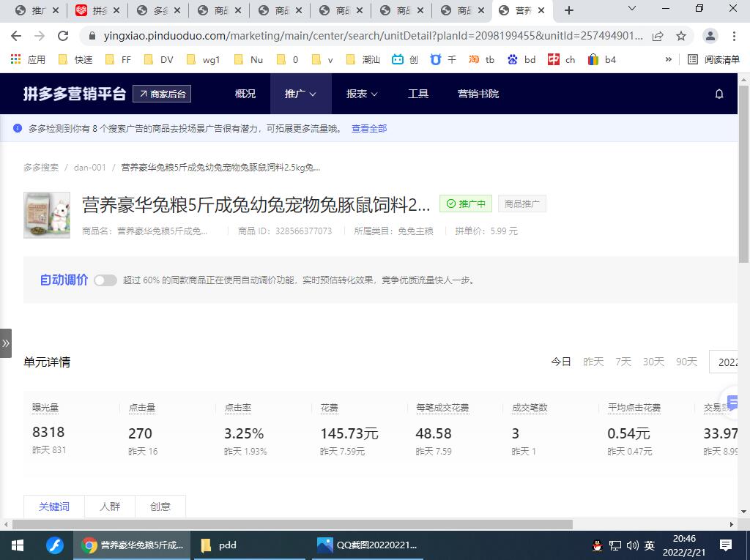This screenshot has width=750, height=560.
Task: Show 30天 data for the unit
Action: point(653,362)
